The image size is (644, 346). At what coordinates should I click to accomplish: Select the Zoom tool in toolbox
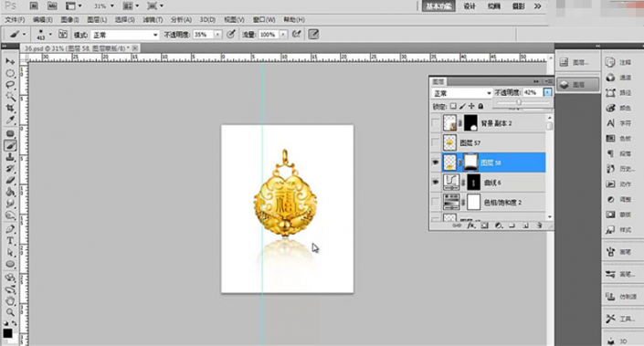coord(10,312)
